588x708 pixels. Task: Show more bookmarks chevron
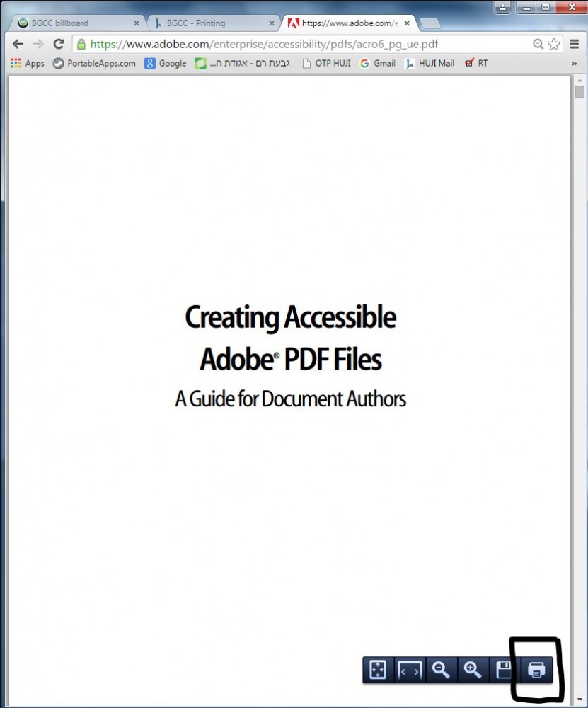coord(574,64)
